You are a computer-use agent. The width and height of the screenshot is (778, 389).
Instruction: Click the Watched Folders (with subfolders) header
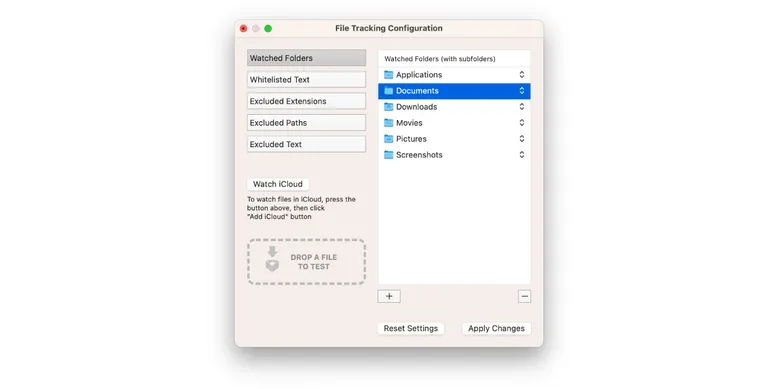(440, 59)
